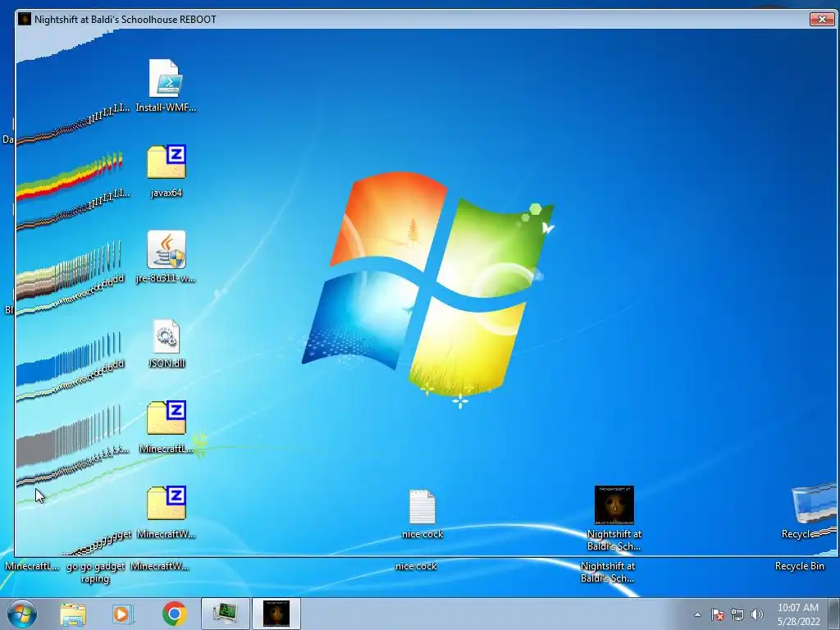Viewport: 840px width, 630px height.
Task: Open the MinecraftW zip folder in the game window
Action: click(x=167, y=503)
